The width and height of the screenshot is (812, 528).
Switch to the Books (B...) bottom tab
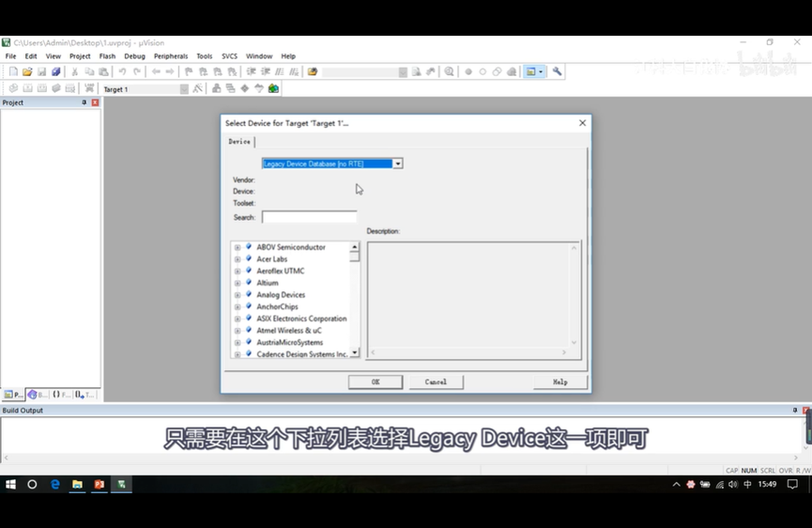click(x=38, y=395)
